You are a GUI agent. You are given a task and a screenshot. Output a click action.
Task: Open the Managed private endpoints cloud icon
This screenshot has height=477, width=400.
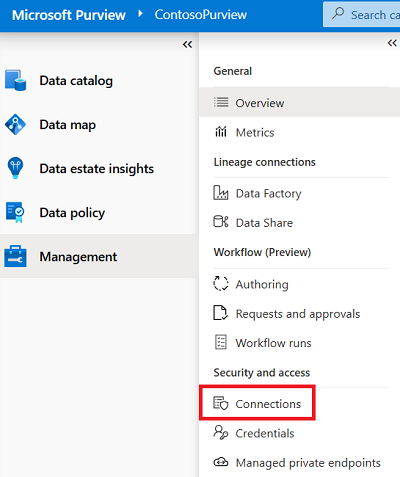221,462
